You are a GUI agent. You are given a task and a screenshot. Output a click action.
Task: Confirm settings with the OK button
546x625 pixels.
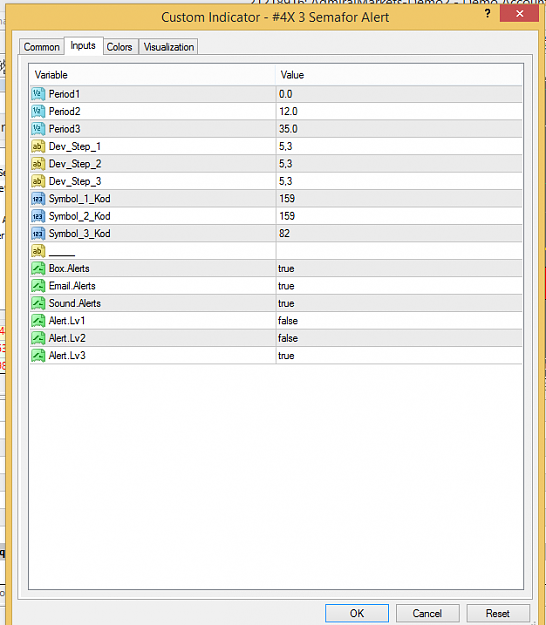[357, 613]
